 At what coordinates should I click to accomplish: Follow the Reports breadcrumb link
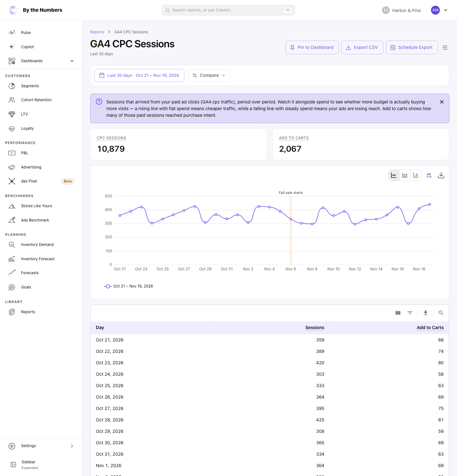pyautogui.click(x=97, y=32)
